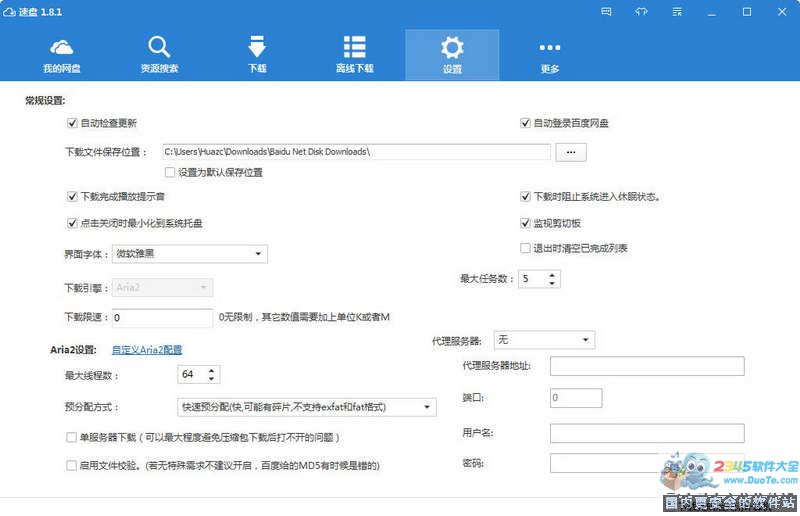Decrease 最大任务数 with down arrow
Viewport: 800px width, 516px height.
(552, 283)
